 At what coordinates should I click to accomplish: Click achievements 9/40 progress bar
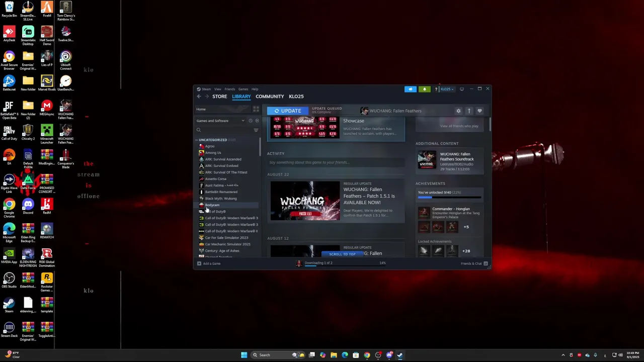pyautogui.click(x=449, y=198)
